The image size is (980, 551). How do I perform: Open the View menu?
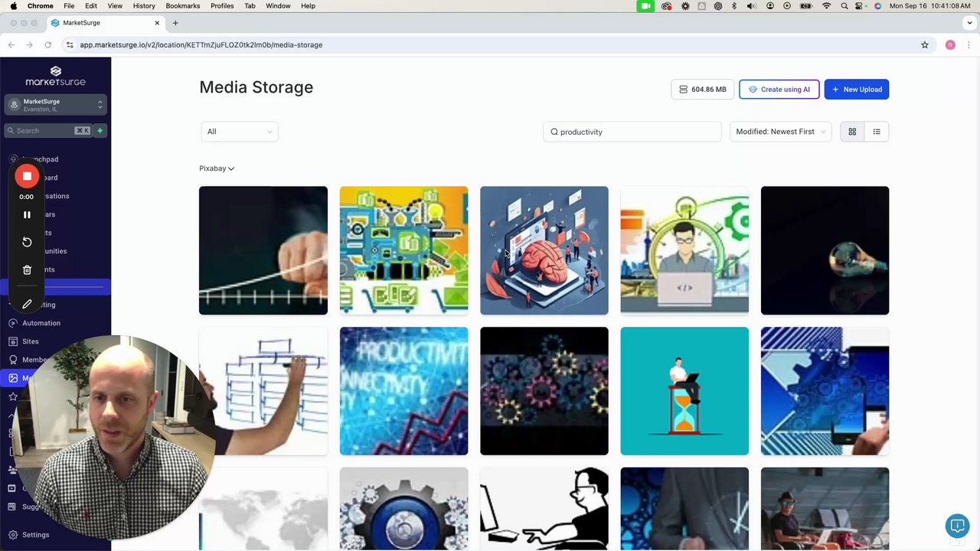tap(115, 6)
